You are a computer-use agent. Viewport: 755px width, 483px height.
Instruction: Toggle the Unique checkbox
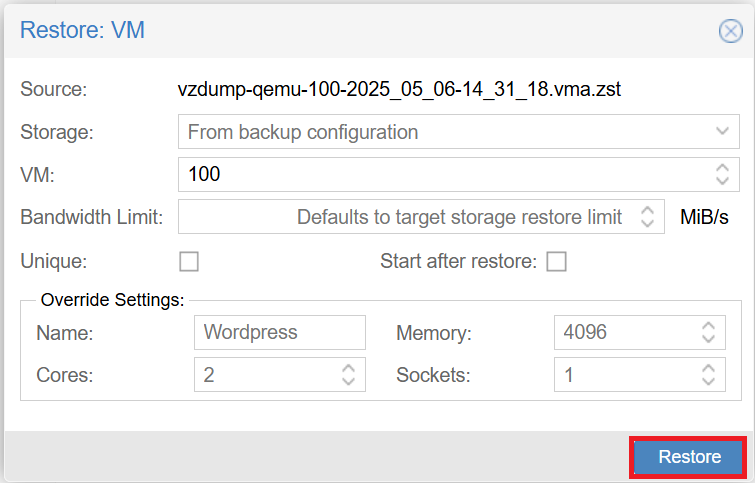tap(189, 262)
